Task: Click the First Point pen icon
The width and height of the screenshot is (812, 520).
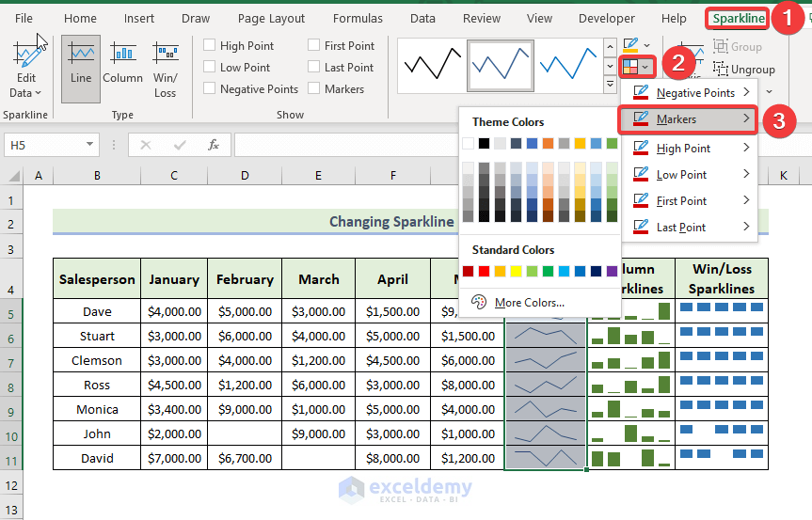Action: 641,200
